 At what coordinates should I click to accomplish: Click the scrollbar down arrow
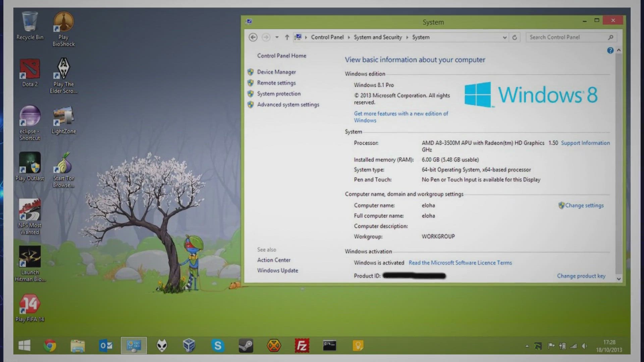(619, 279)
